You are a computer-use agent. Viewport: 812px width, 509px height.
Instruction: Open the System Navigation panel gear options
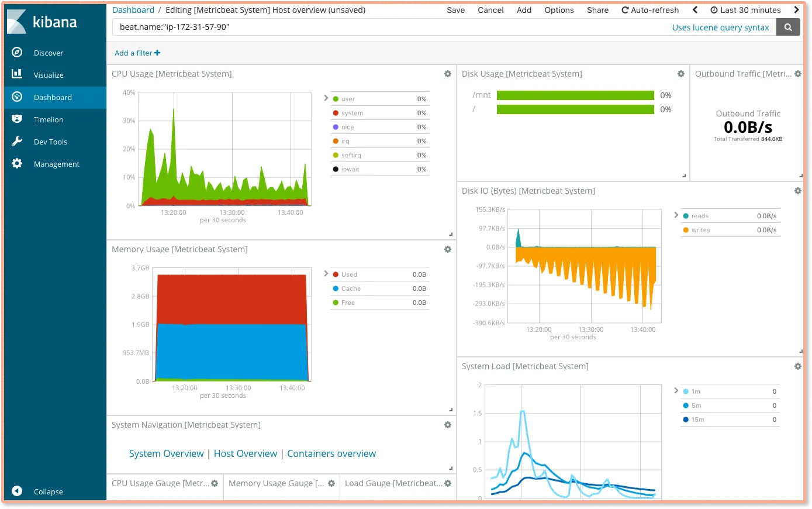[448, 425]
